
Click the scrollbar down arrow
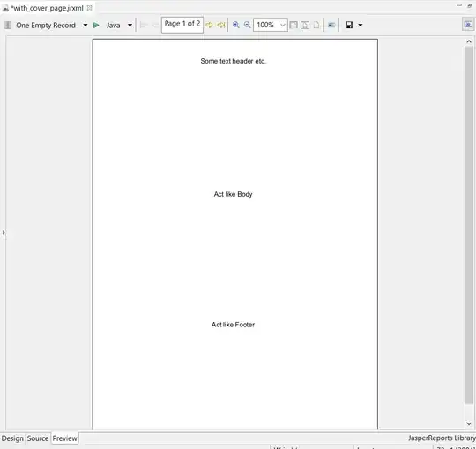[x=469, y=423]
